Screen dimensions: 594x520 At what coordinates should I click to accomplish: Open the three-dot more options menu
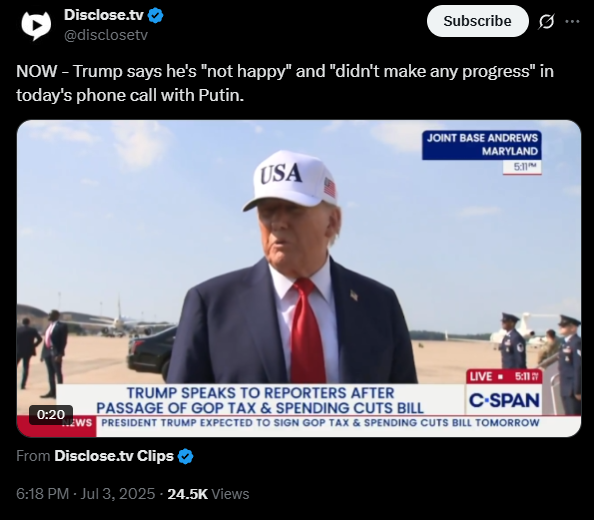coord(572,22)
